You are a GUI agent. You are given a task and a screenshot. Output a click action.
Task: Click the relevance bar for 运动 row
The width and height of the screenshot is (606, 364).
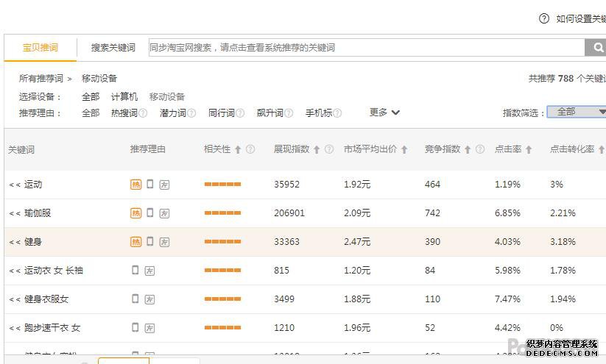pos(222,185)
